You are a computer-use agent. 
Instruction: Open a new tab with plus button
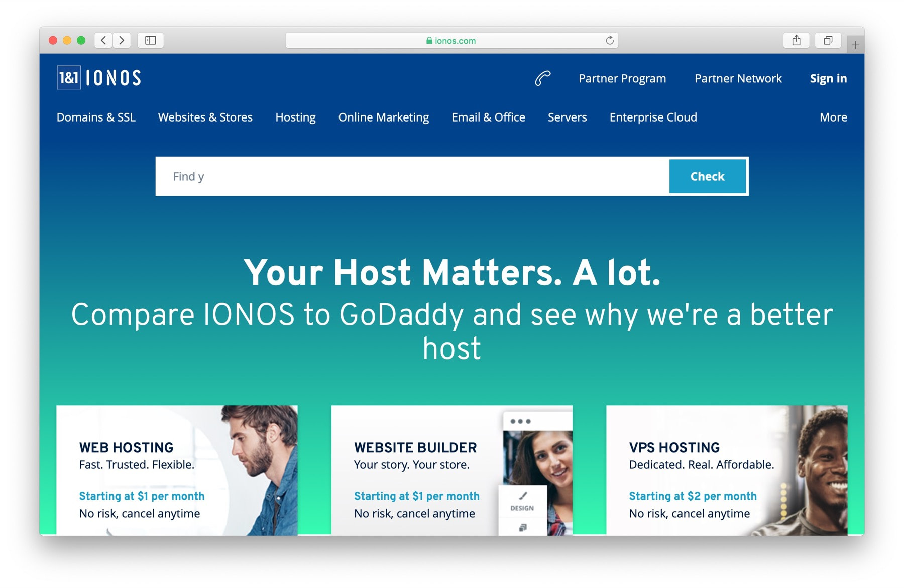[x=855, y=45]
